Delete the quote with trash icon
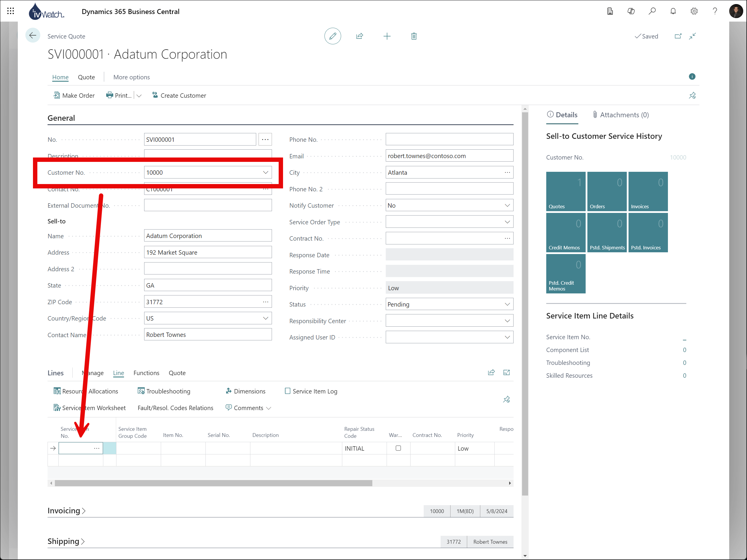This screenshot has height=560, width=747. (414, 36)
